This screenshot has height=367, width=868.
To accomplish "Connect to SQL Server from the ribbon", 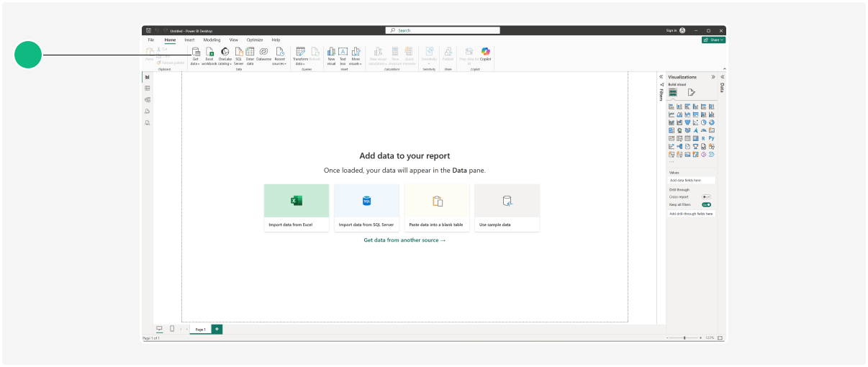I will [239, 56].
